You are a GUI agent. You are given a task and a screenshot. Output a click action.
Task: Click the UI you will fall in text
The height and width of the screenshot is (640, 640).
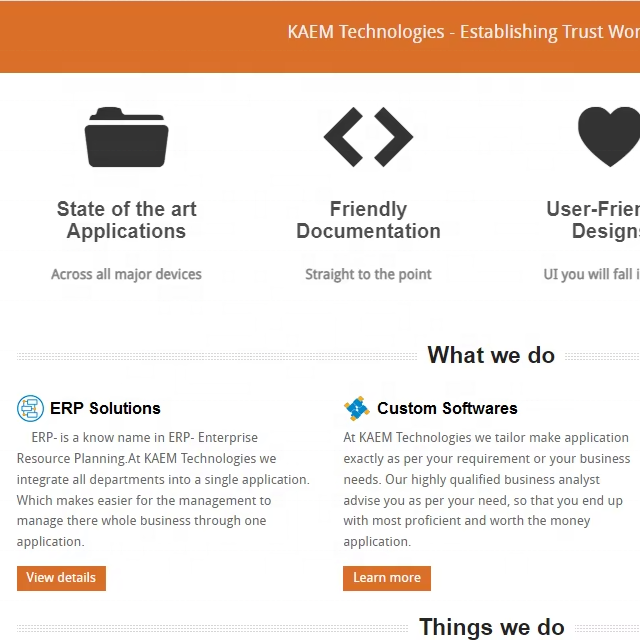592,274
